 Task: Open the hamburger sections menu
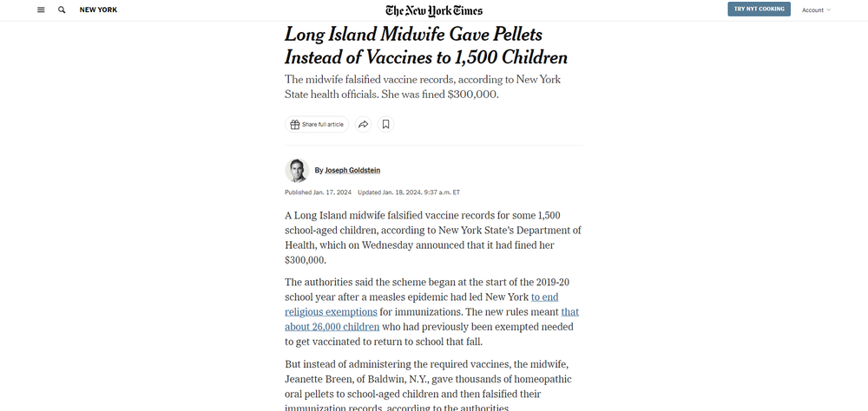point(41,10)
